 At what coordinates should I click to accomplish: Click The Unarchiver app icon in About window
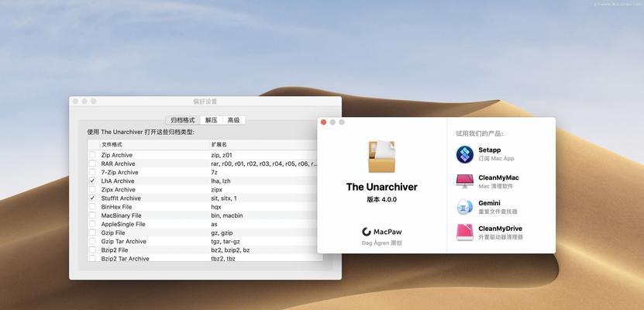381,156
